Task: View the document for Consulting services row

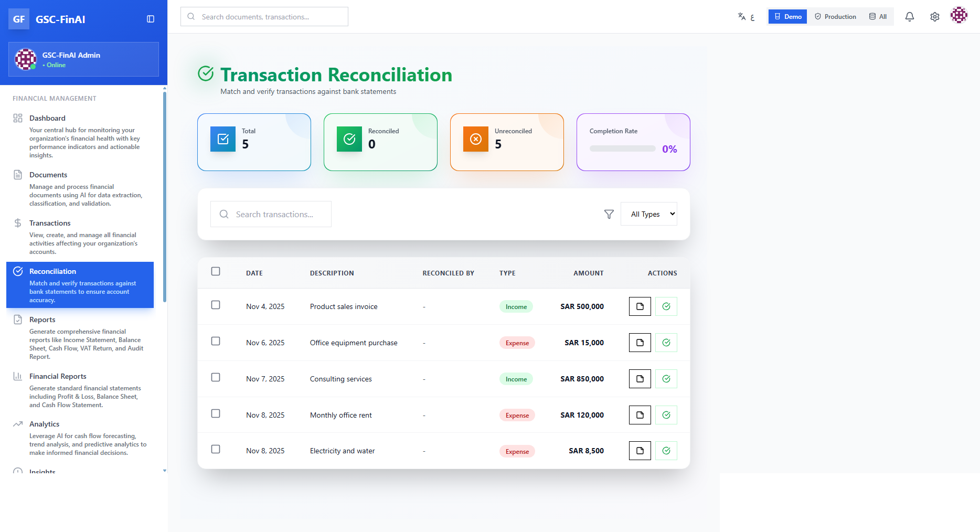Action: (639, 378)
